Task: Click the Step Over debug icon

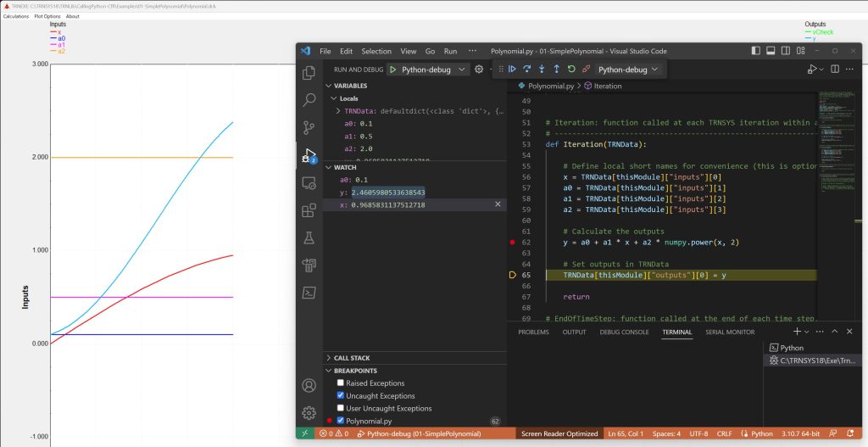Action: point(526,70)
